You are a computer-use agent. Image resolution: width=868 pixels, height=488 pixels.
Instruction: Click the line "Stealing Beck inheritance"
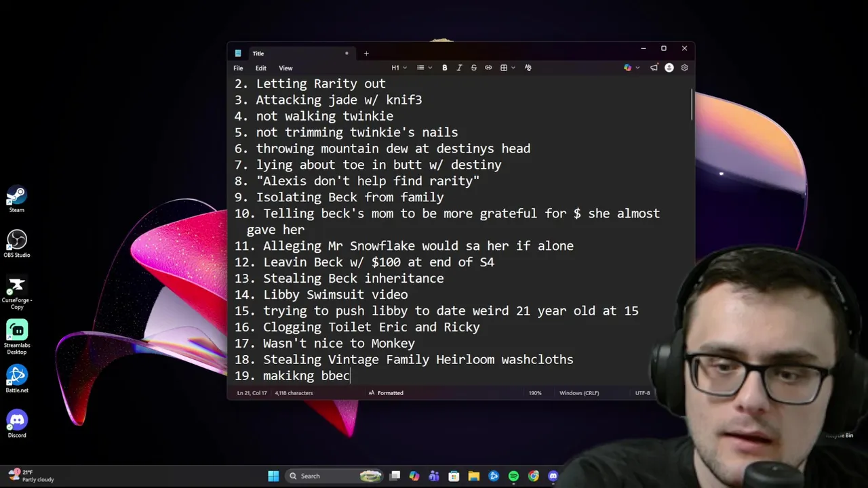(x=353, y=279)
